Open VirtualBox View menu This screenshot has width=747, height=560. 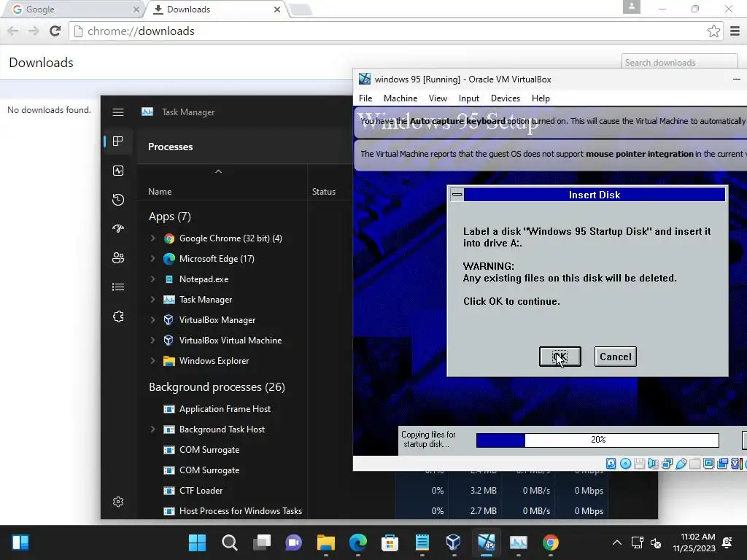tap(438, 98)
